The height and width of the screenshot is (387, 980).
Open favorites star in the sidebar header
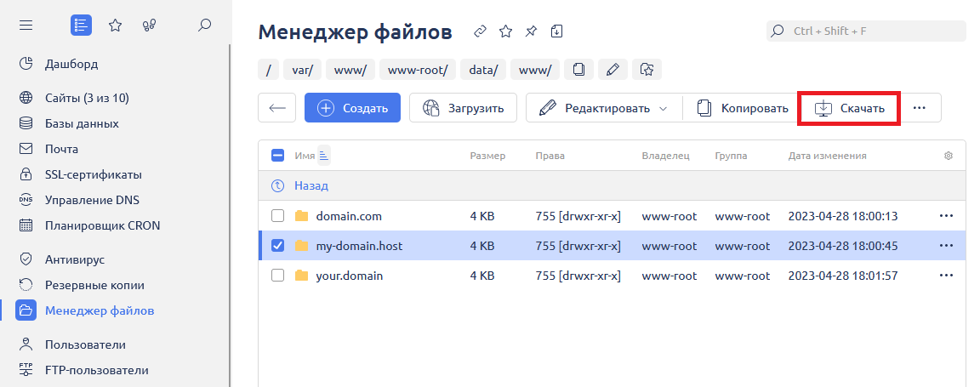115,26
